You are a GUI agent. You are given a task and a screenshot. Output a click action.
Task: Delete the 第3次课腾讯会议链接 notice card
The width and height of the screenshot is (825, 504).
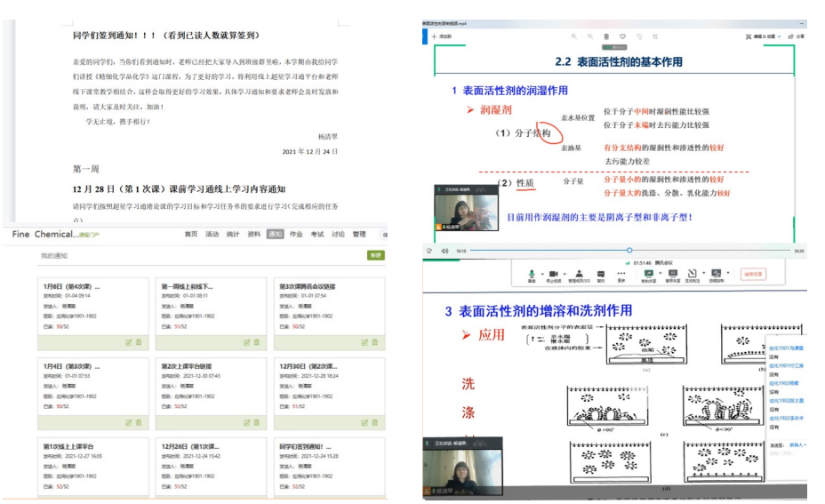(x=375, y=342)
